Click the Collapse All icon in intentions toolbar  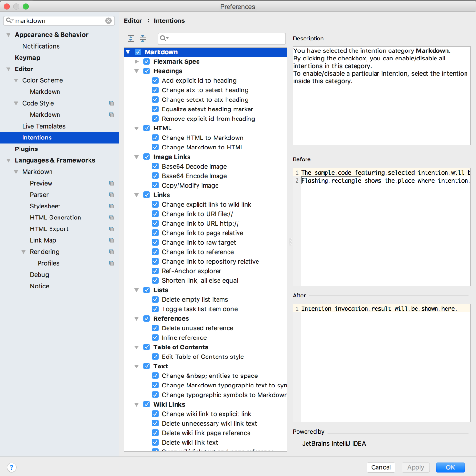(143, 39)
